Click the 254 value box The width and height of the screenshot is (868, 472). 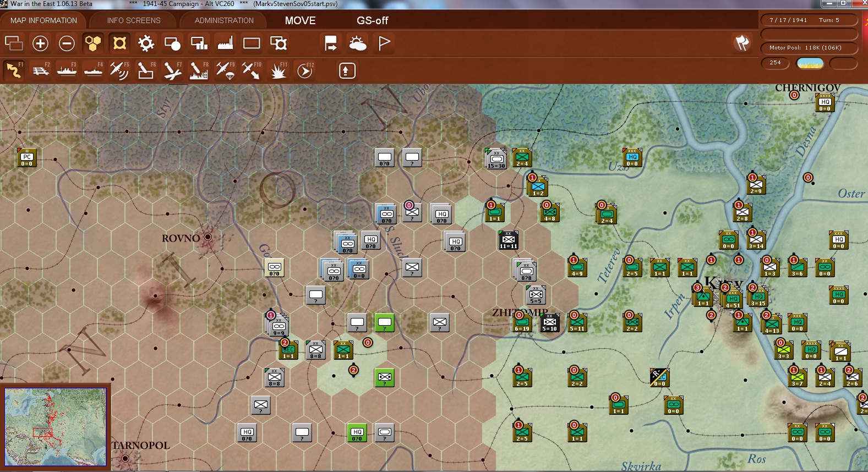(776, 63)
